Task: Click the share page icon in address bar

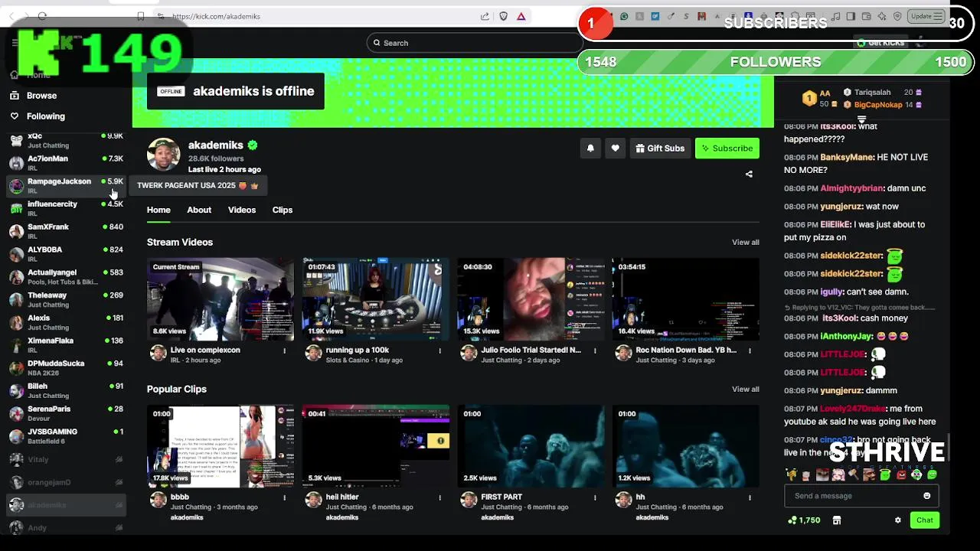Action: pyautogui.click(x=485, y=16)
